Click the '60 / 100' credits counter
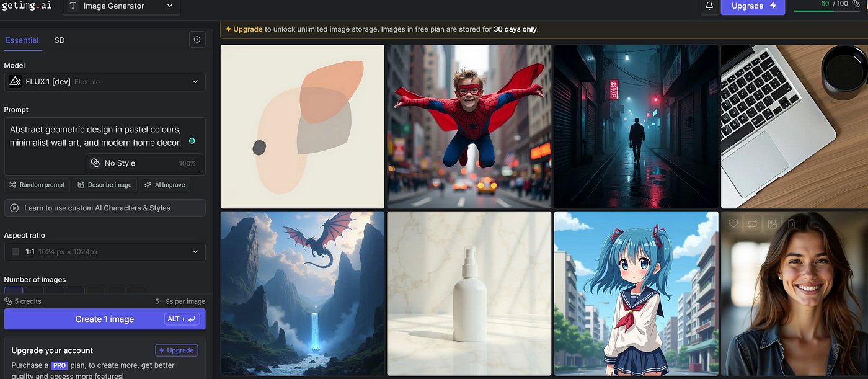This screenshot has width=868, height=379. (835, 4)
